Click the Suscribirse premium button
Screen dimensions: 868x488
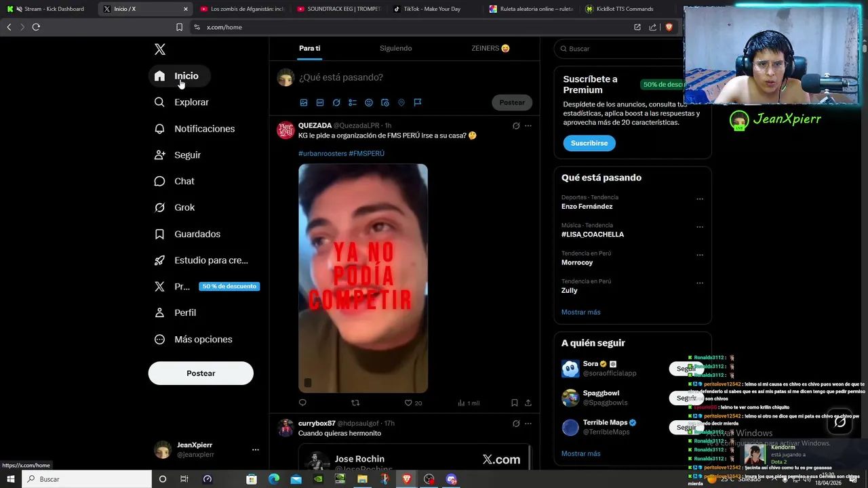click(x=589, y=143)
